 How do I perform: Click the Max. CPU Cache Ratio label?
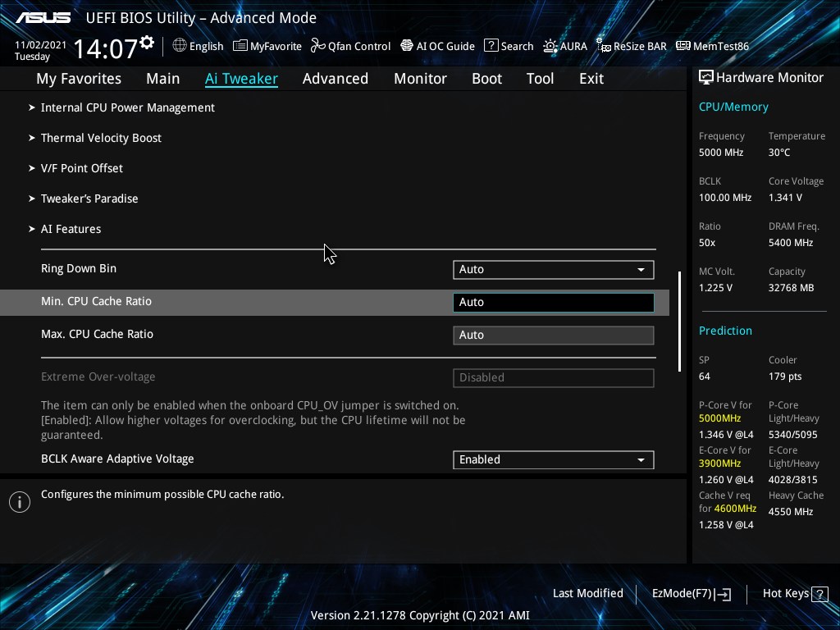pos(97,335)
